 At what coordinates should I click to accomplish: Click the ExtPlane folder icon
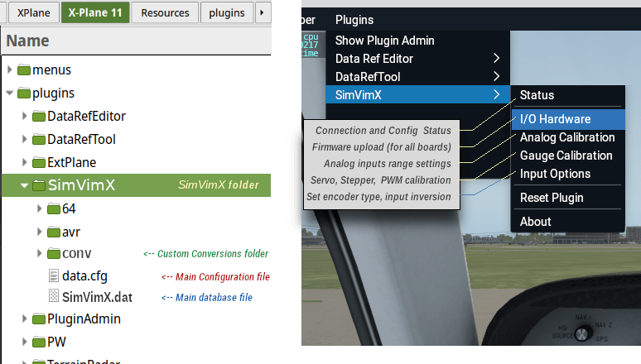(39, 163)
